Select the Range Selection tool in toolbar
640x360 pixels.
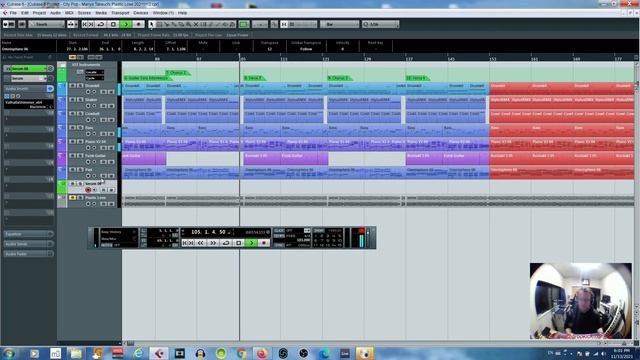(x=159, y=24)
